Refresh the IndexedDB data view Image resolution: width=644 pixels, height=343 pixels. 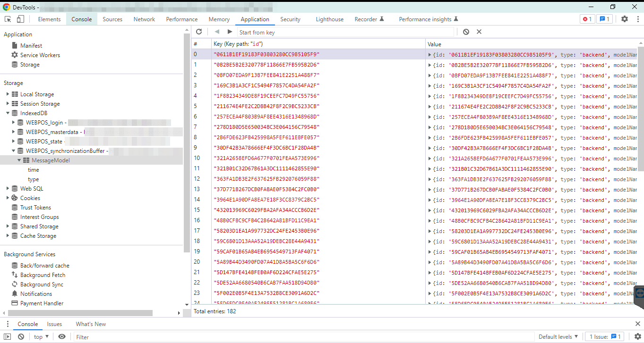click(199, 32)
